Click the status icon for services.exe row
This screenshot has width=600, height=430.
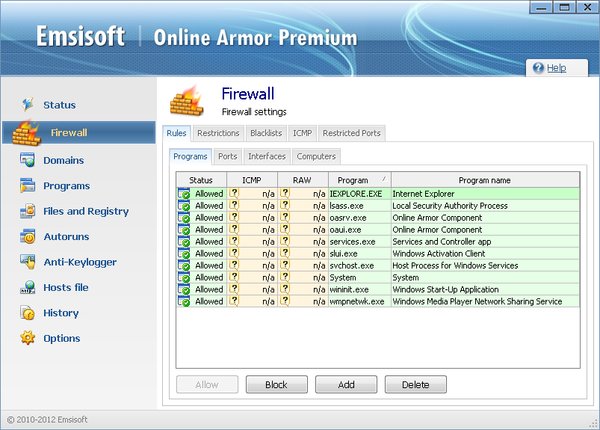click(184, 241)
